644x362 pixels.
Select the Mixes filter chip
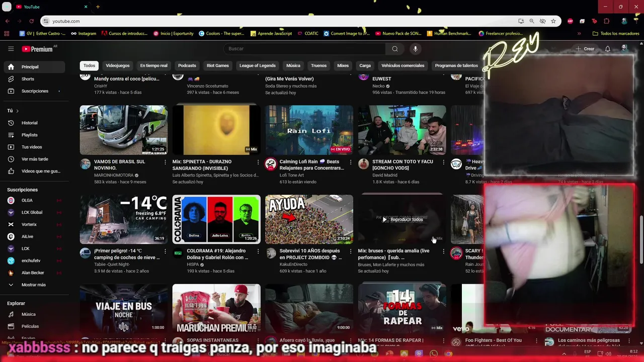(x=343, y=65)
